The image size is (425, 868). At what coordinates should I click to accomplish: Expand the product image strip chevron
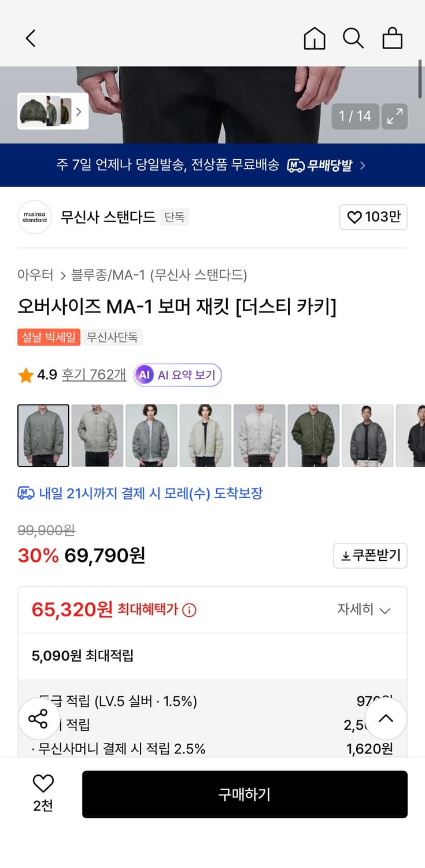[79, 112]
